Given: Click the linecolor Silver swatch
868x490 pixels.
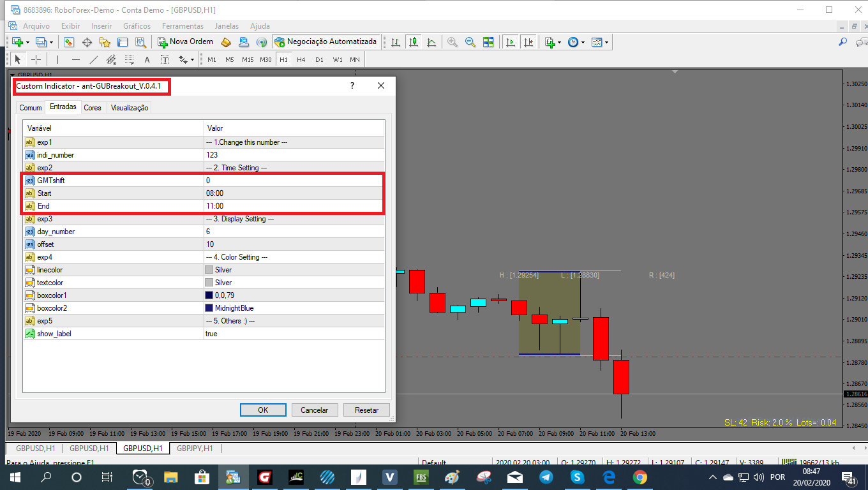Looking at the screenshot, I should (209, 270).
